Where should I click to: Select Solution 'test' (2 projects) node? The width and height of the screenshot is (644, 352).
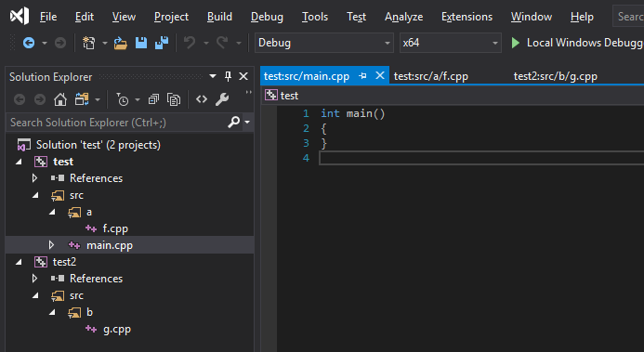tap(99, 145)
